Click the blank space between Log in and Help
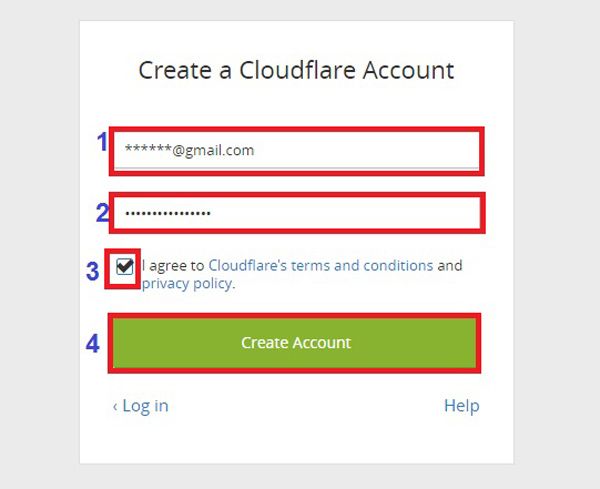This screenshot has width=600, height=489. tap(306, 406)
